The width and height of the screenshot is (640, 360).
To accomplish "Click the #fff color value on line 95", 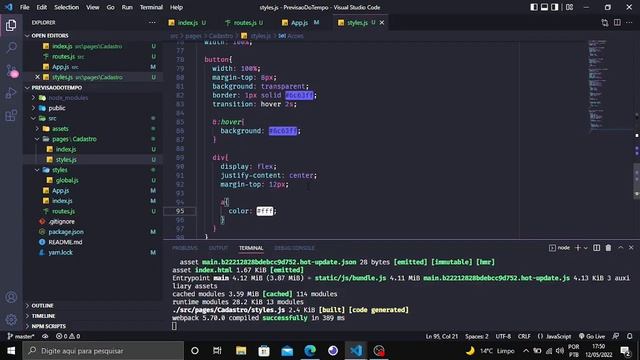I will click(264, 211).
